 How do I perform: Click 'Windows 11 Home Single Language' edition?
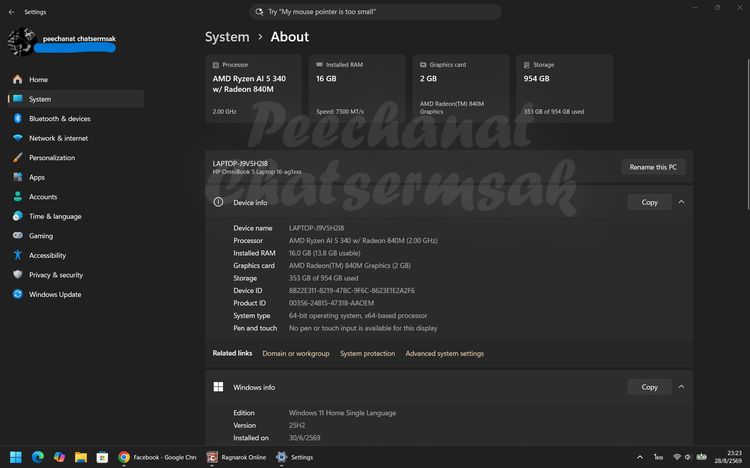point(342,413)
